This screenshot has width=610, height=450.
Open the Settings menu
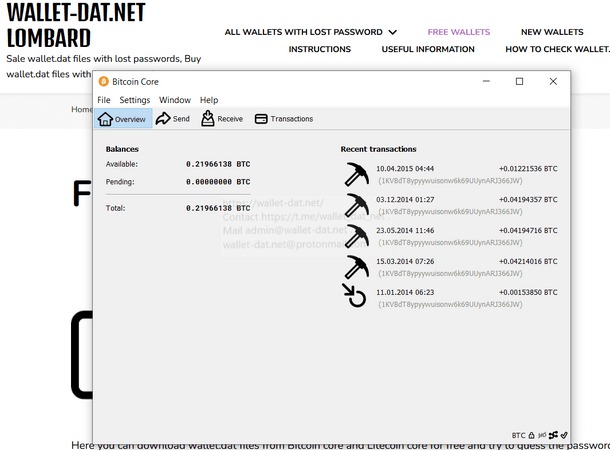(x=135, y=100)
